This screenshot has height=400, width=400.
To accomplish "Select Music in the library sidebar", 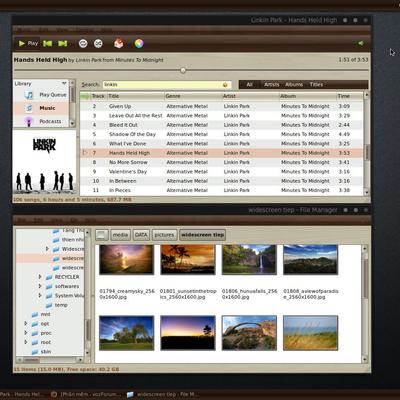I will coord(42,108).
